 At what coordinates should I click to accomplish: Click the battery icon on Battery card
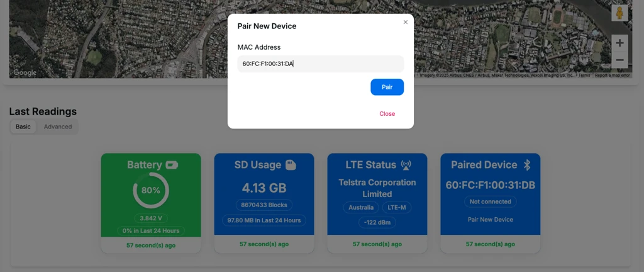[172, 165]
